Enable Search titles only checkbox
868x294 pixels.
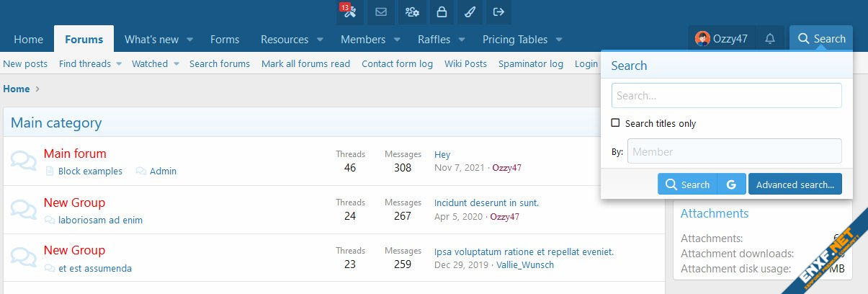click(615, 123)
